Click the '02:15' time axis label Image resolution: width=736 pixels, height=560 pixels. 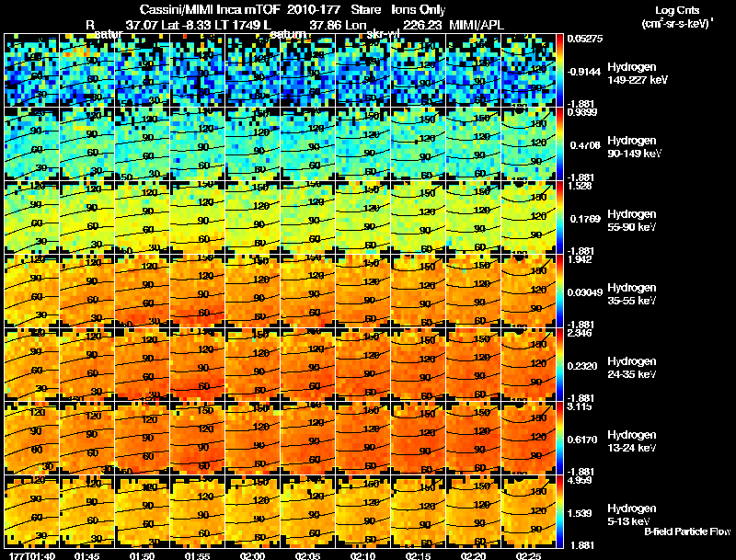click(418, 555)
